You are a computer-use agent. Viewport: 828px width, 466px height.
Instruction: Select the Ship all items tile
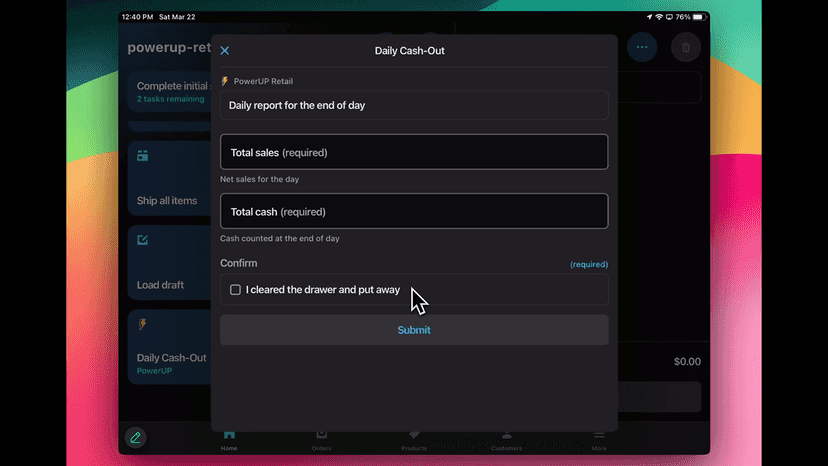pos(170,179)
